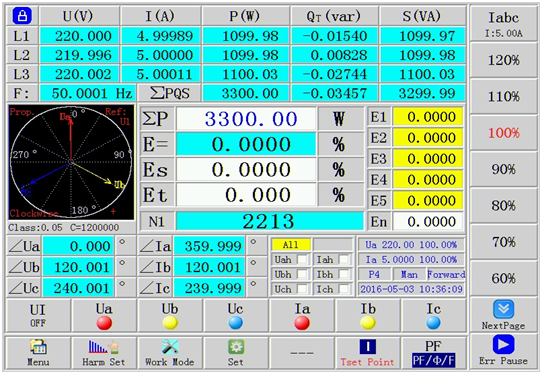542x374 pixels.
Task: Select the 120% output level
Action: [x=503, y=60]
